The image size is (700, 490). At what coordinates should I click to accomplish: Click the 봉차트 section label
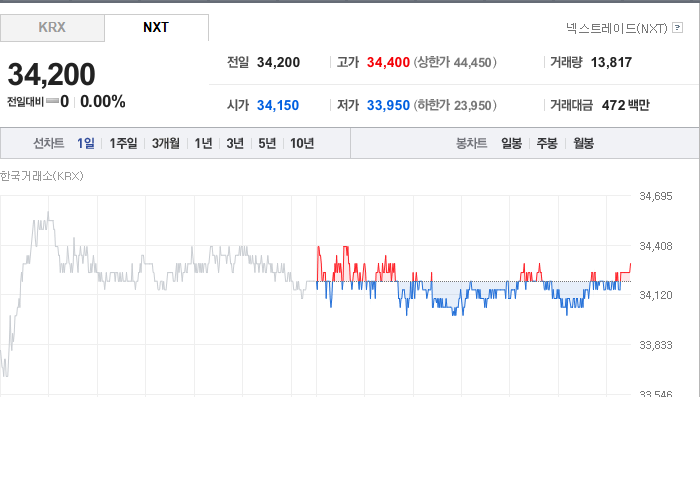471,143
